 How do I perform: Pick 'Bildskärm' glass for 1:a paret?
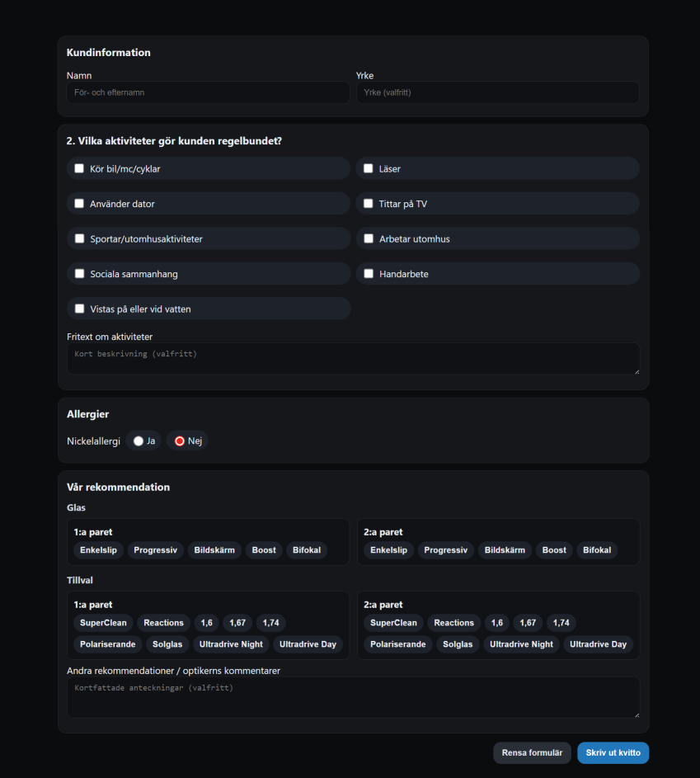click(214, 550)
